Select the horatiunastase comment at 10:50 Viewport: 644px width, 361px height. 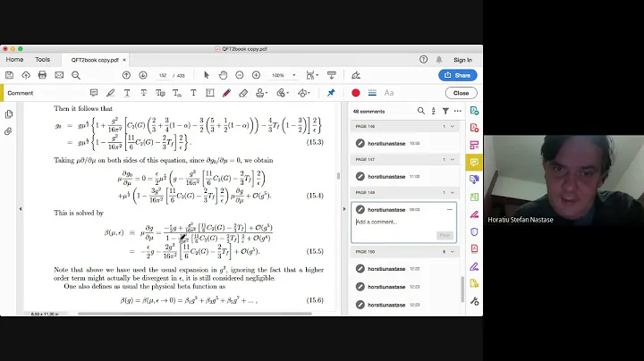click(404, 143)
